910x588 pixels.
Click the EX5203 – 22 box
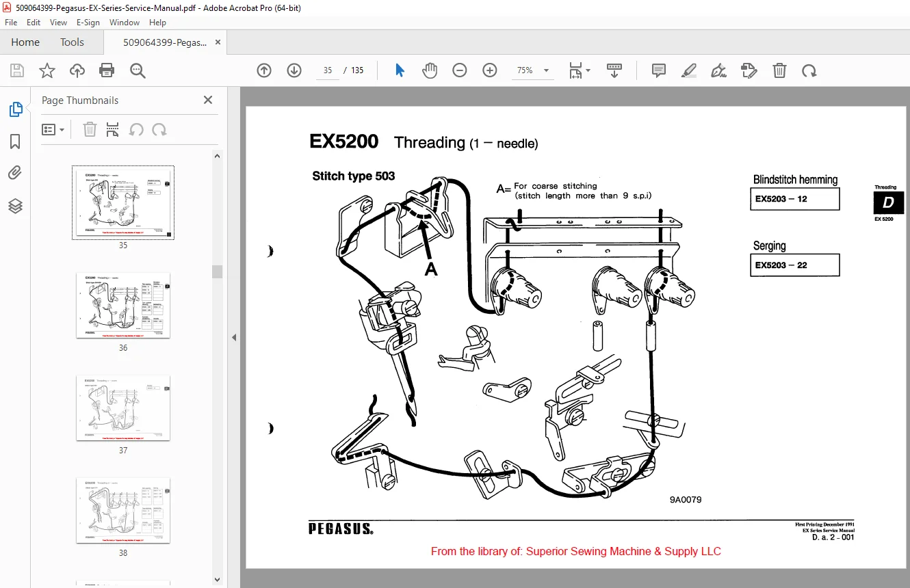pos(794,265)
